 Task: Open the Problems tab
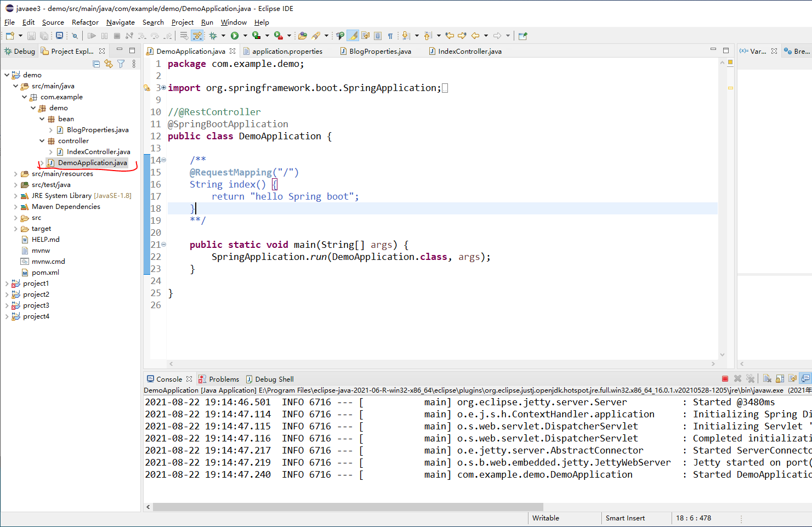219,379
